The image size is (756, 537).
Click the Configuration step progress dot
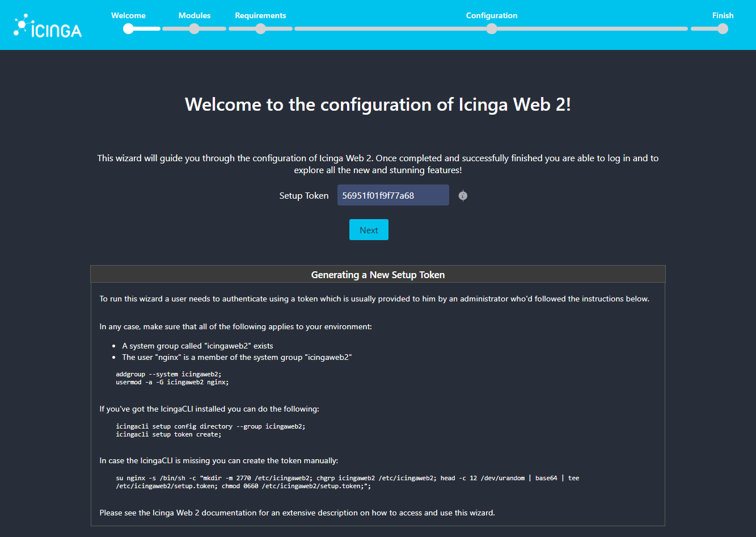(492, 28)
